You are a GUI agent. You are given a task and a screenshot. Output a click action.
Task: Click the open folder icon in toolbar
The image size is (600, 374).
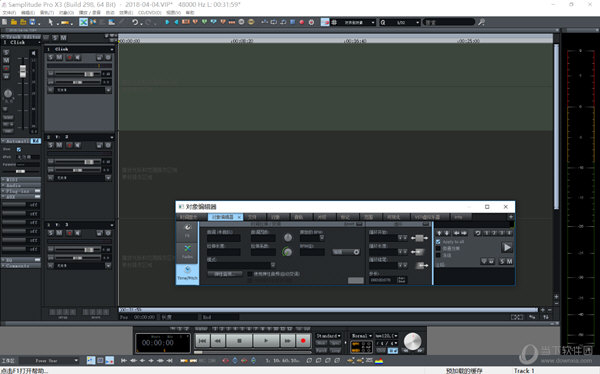tap(14, 22)
